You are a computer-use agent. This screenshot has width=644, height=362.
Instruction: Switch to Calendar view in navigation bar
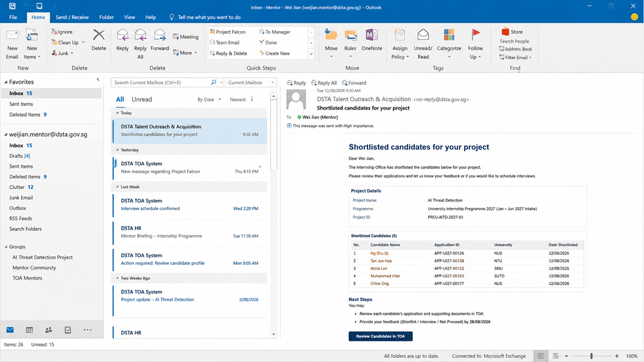29,330
